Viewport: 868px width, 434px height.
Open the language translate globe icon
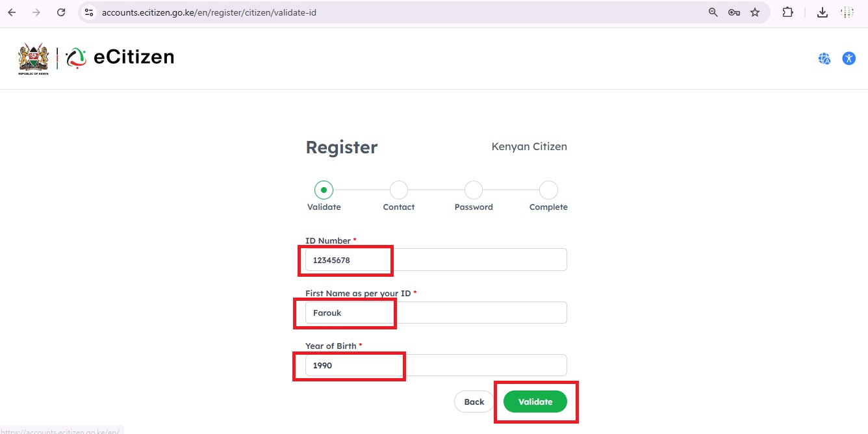point(824,58)
